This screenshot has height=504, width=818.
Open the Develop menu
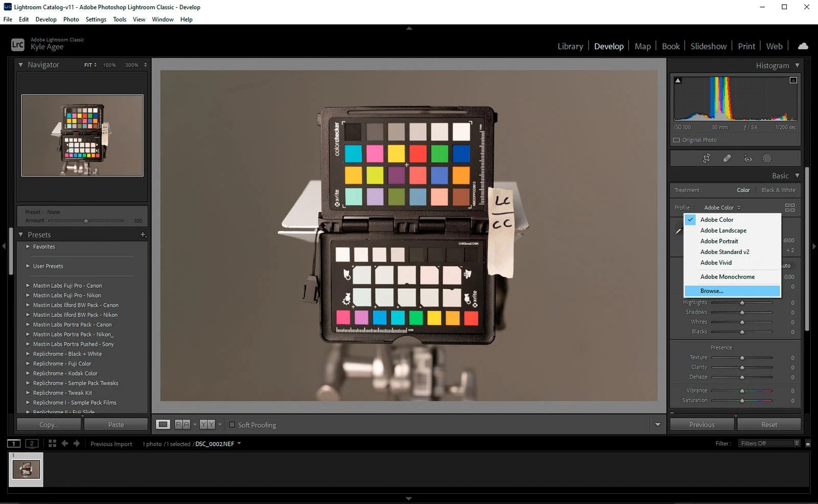tap(46, 19)
